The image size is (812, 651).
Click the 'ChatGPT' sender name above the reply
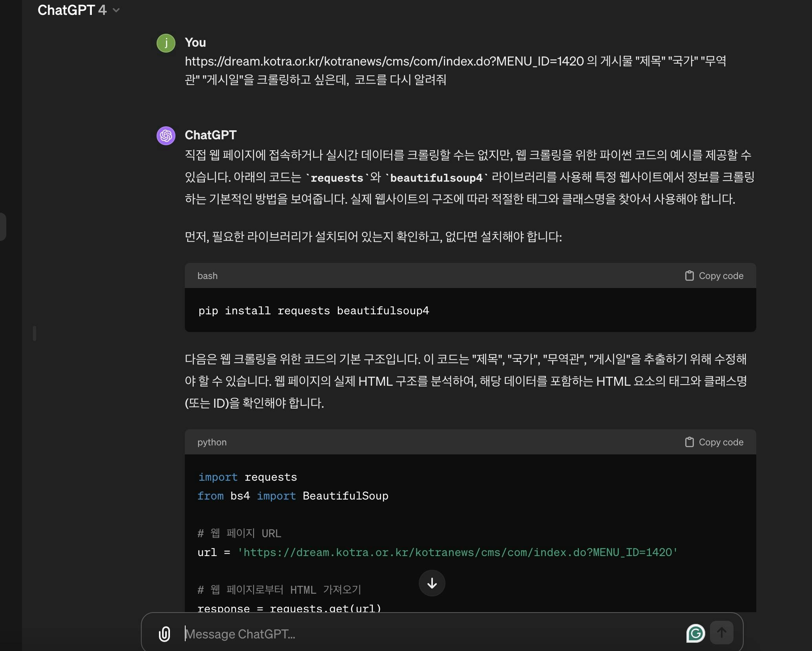tap(210, 135)
